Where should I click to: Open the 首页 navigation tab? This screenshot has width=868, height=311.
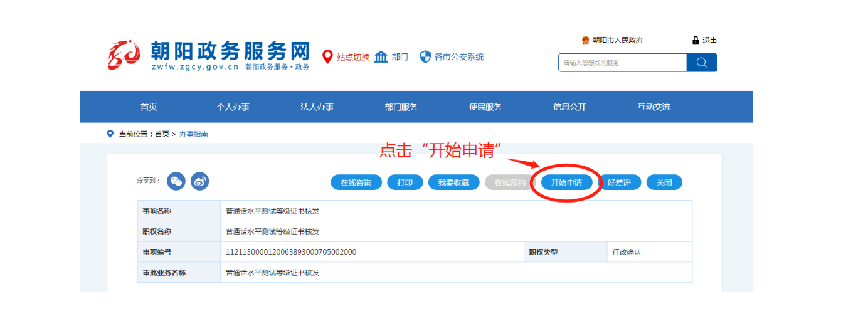point(149,107)
